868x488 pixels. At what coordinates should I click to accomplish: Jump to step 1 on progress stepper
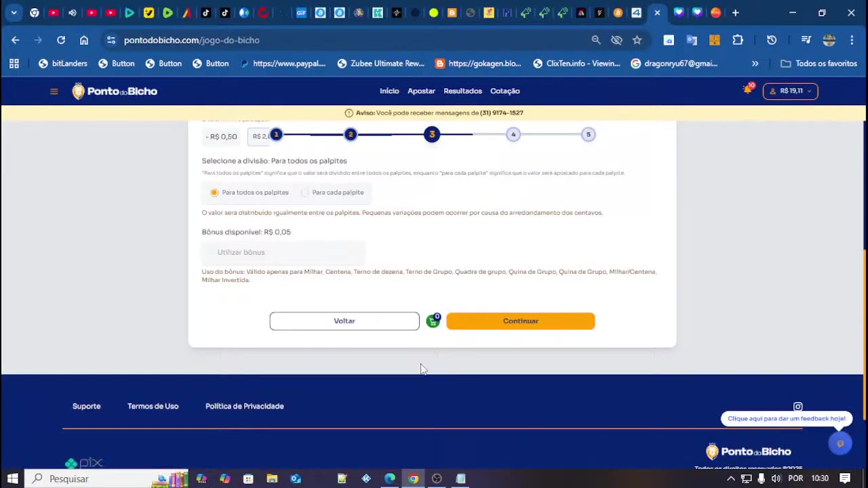click(276, 134)
